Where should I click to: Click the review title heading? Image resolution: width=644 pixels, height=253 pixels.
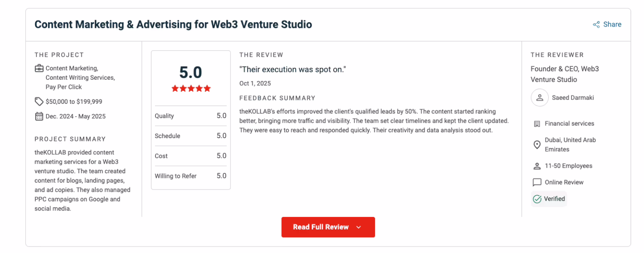coord(173,24)
